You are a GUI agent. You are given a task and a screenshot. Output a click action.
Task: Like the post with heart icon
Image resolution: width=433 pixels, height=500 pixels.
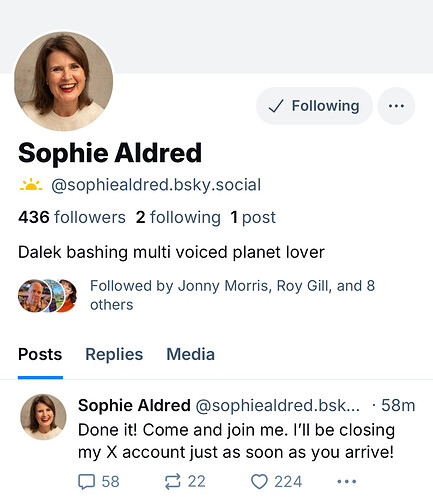[259, 482]
